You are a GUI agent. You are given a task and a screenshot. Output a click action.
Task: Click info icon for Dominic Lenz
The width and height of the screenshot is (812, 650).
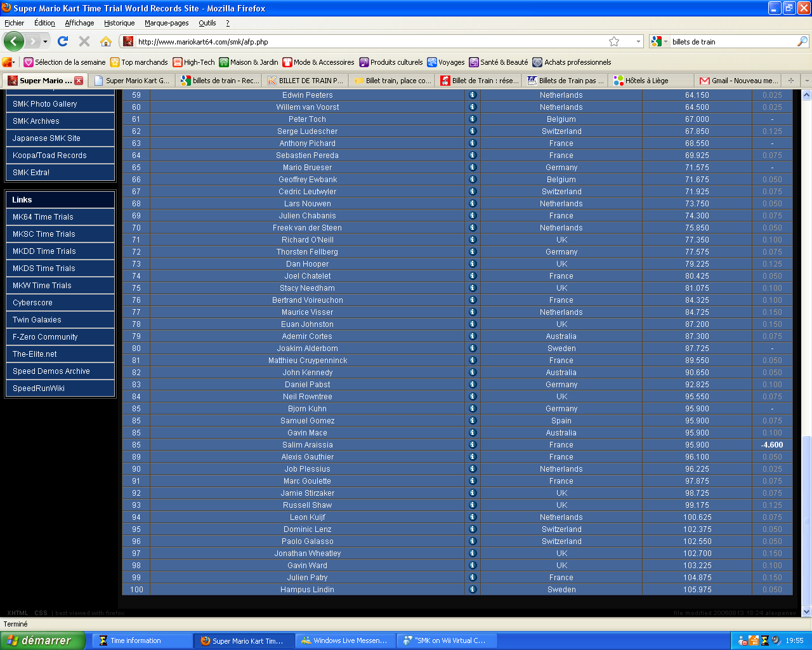(473, 529)
